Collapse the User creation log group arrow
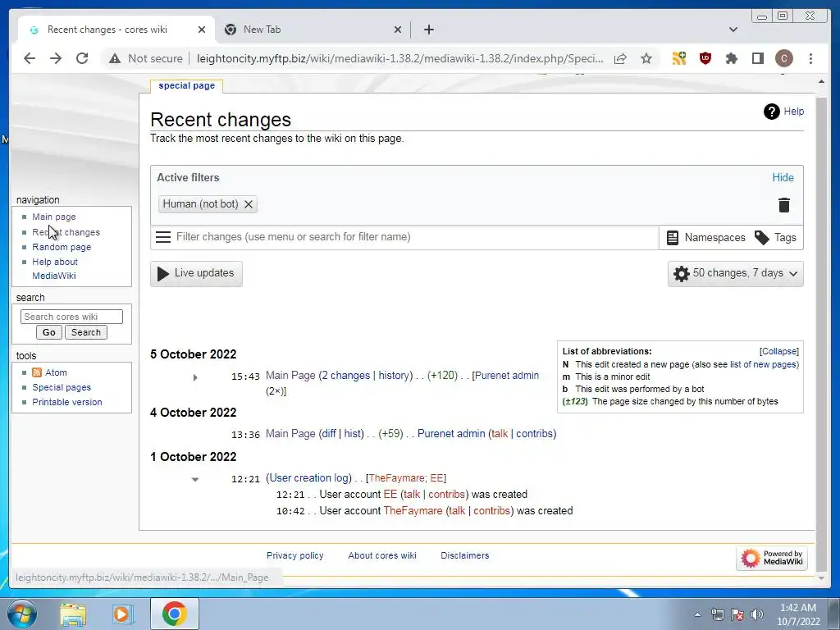The height and width of the screenshot is (630, 840). pyautogui.click(x=195, y=479)
